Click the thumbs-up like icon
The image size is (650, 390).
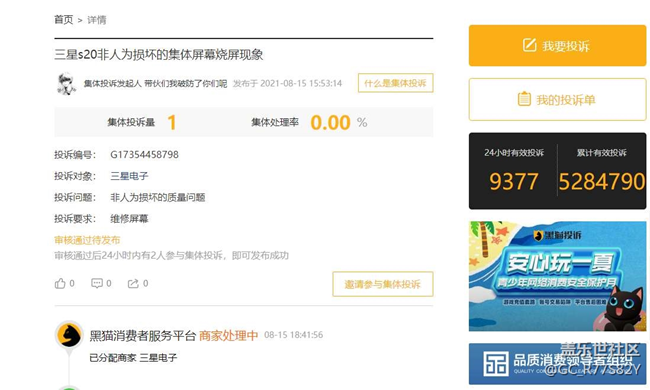tap(60, 283)
